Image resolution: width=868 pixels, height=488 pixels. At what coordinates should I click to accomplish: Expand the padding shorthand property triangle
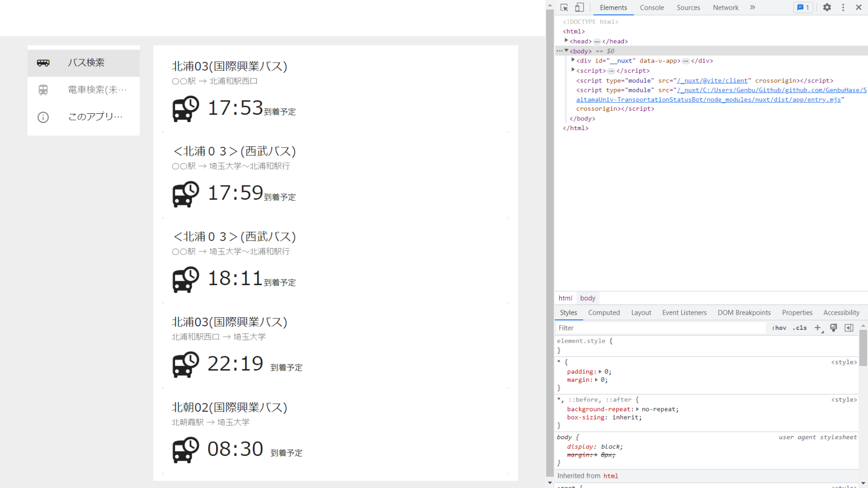600,372
